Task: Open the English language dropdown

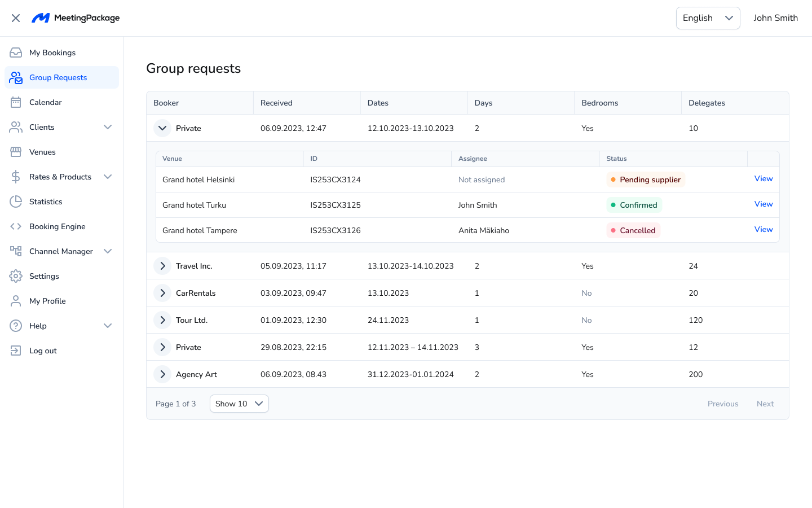Action: [708, 18]
